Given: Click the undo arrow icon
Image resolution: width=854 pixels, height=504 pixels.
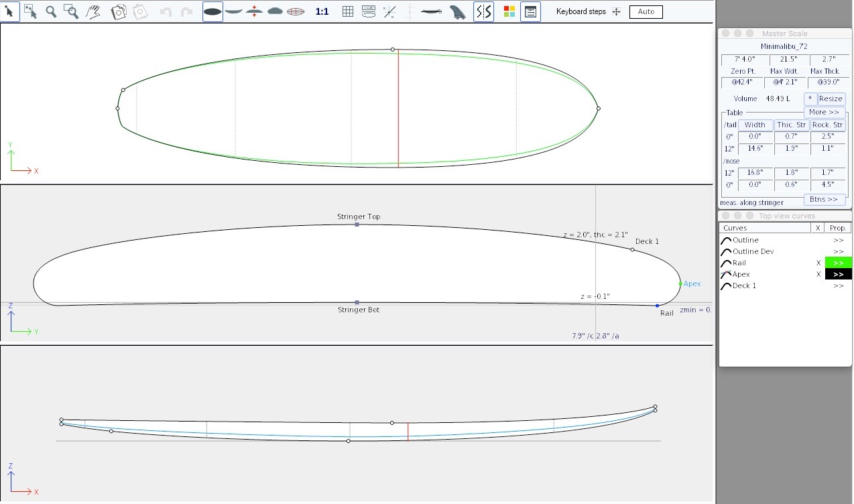Looking at the screenshot, I should [164, 11].
